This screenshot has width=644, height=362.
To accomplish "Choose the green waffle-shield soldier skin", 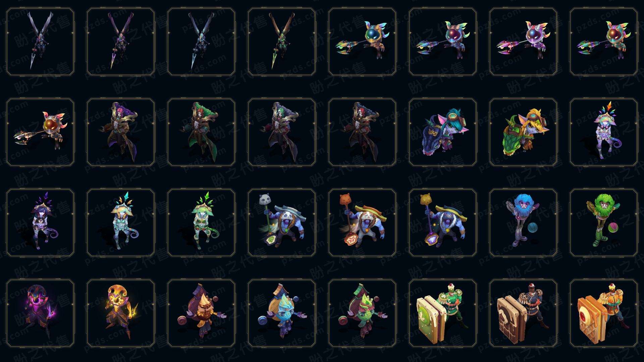I will [442, 313].
